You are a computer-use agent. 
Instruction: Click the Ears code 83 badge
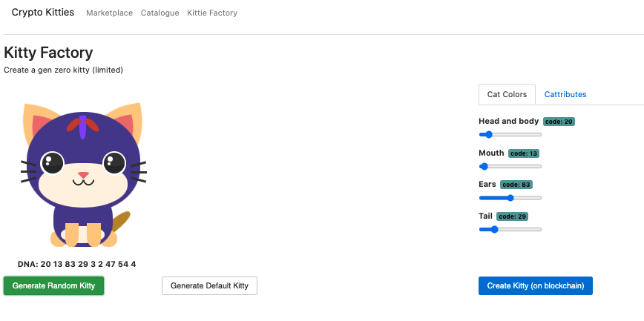[x=516, y=185]
